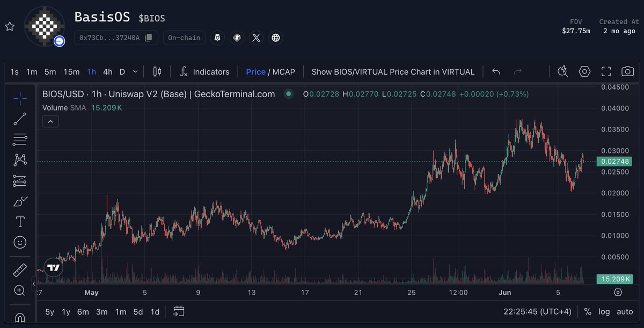Set date range to 5d
The width and height of the screenshot is (644, 328).
[138, 311]
